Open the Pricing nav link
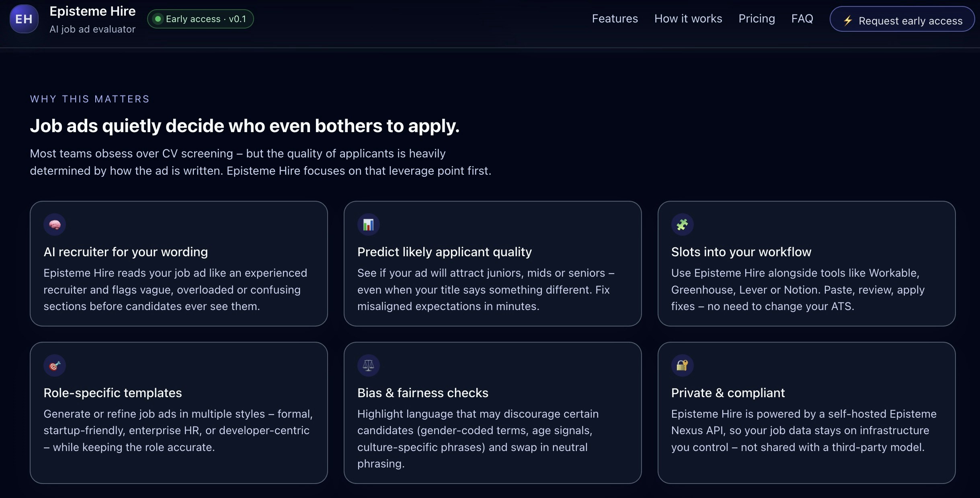 [x=757, y=18]
